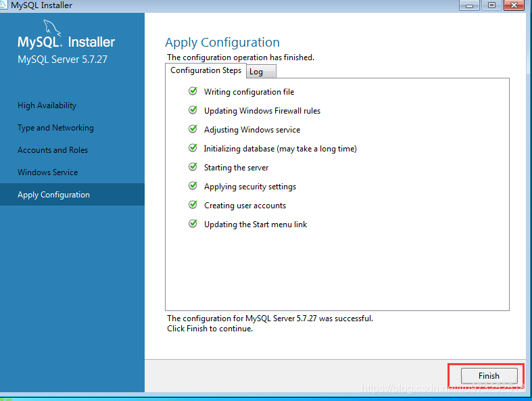Click checkmark icon beside Updating Windows Firewall rules
Image resolution: width=532 pixels, height=401 pixels.
tap(193, 110)
